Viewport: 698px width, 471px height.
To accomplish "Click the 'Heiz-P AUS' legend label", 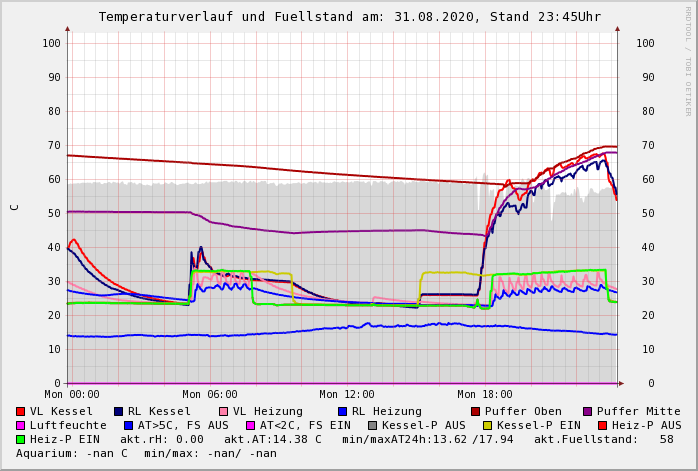I will (646, 425).
